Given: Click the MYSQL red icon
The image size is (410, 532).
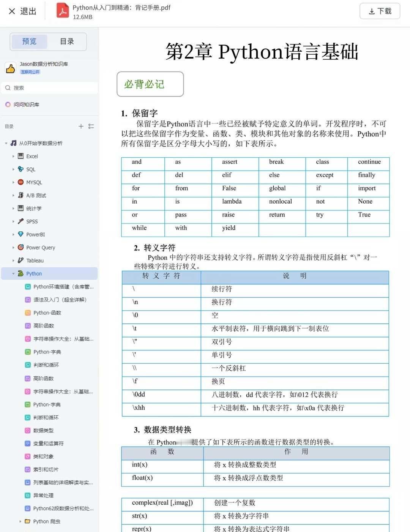Looking at the screenshot, I should point(20,182).
